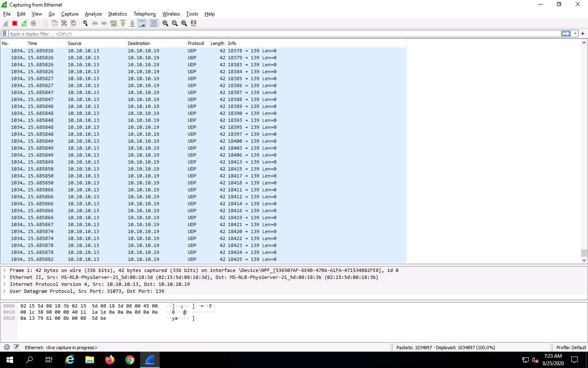Sort by the Time column header
Image resolution: width=588 pixels, height=368 pixels.
click(46, 43)
